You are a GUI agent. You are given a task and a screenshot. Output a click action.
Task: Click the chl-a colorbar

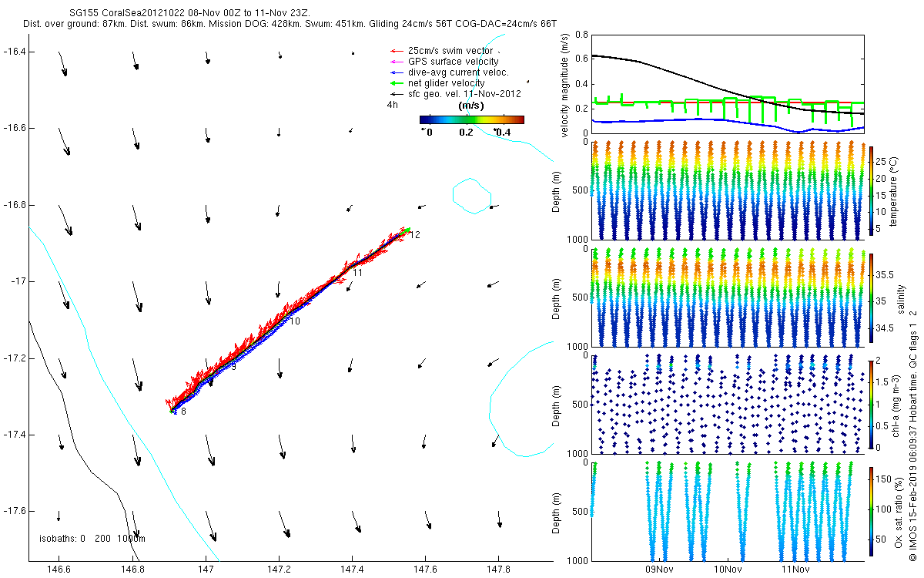(871, 404)
